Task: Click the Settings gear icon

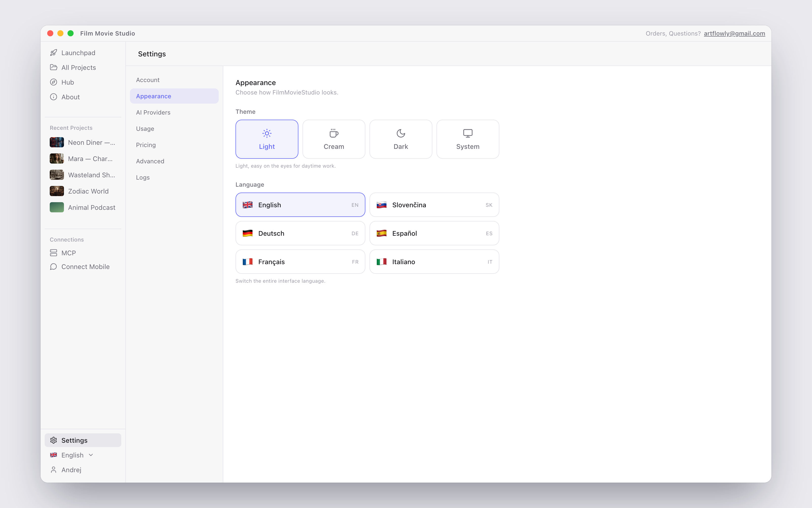Action: pyautogui.click(x=53, y=440)
